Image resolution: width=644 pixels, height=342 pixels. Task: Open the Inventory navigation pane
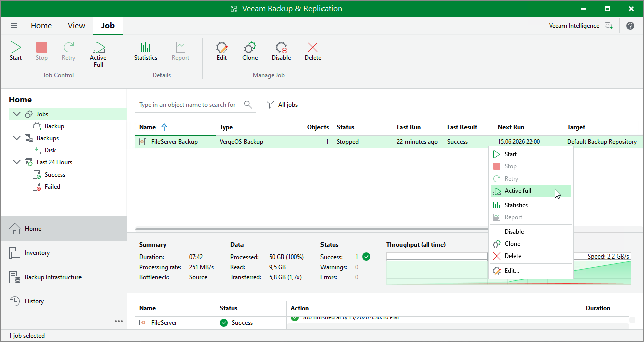tap(63, 253)
